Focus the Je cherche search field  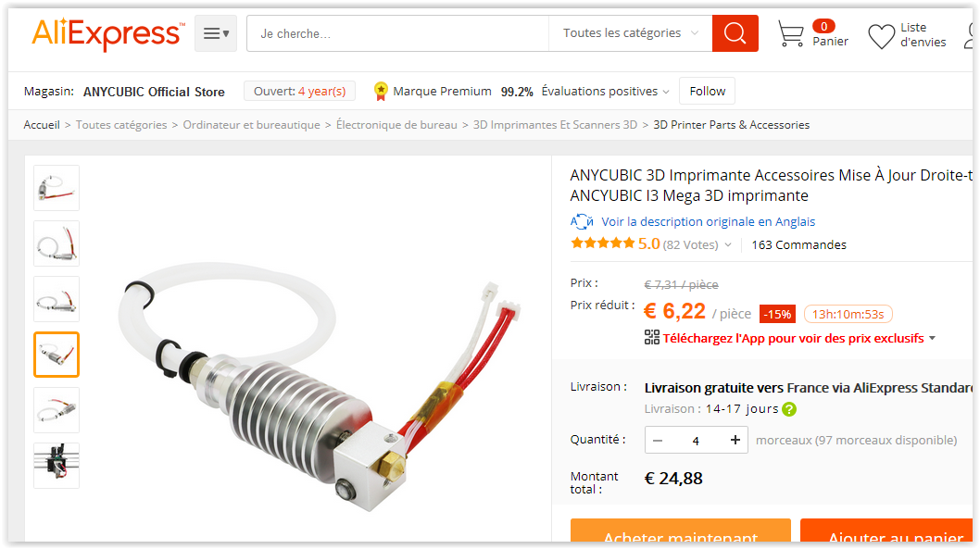click(x=397, y=33)
